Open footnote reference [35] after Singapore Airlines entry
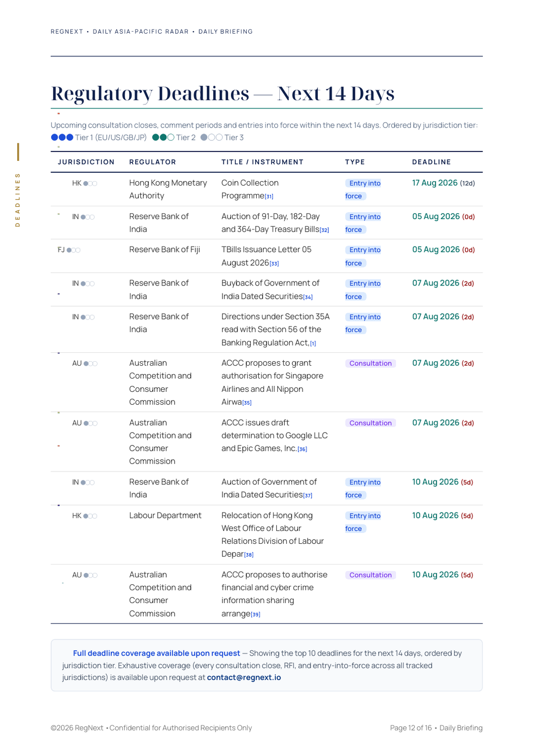Viewport: 534px width, 756px height. point(247,403)
